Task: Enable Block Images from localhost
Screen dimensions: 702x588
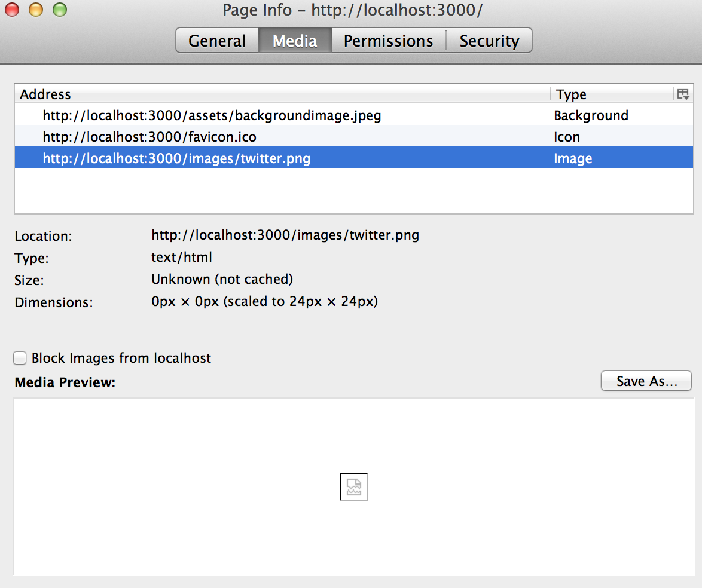Action: (x=20, y=357)
